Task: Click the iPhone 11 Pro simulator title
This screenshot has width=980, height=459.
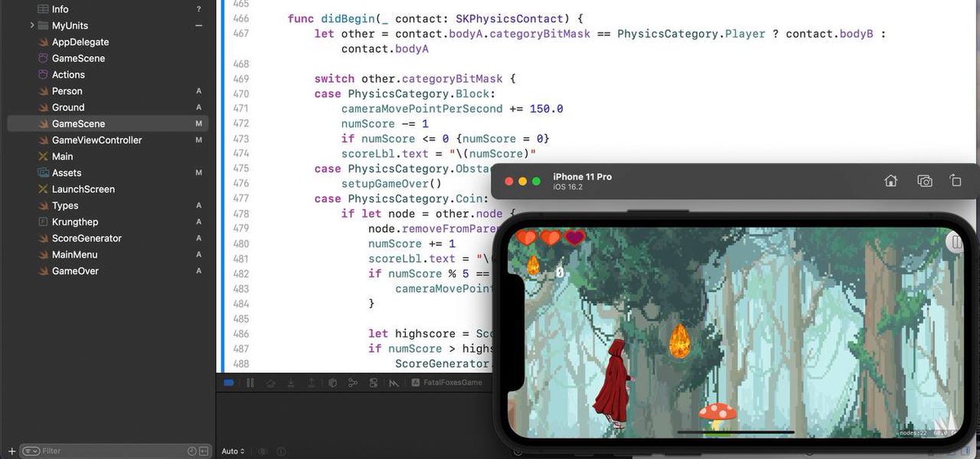Action: click(582, 176)
